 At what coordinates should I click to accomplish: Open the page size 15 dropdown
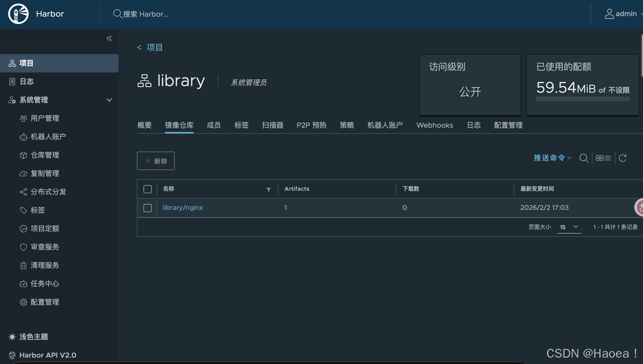[569, 227]
